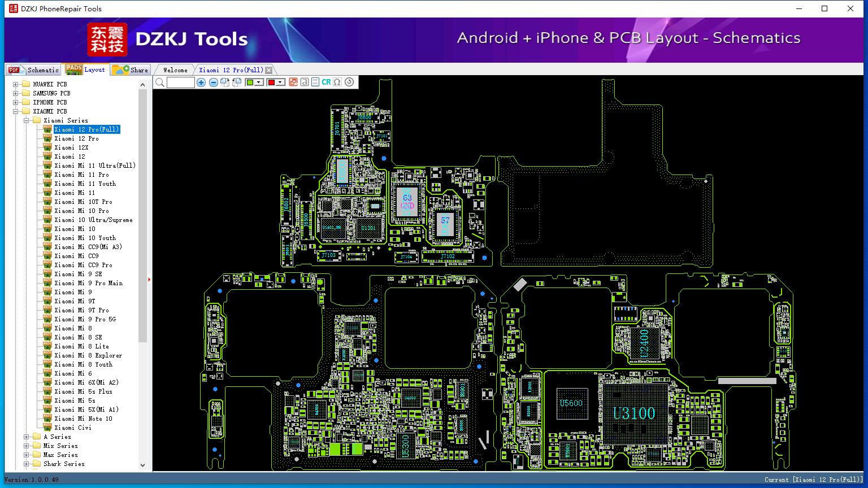Click the PADS icon beside Xiaomi 12X
This screenshot has height=488, width=868.
click(47, 147)
